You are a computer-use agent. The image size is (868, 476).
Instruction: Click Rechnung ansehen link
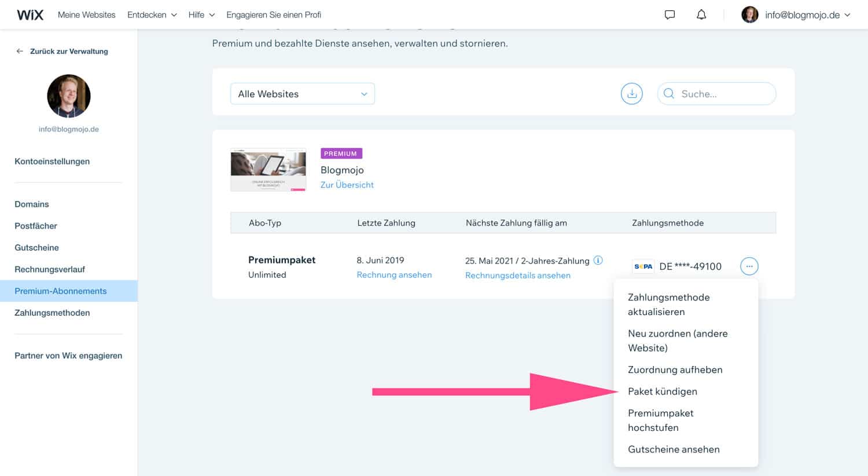pyautogui.click(x=394, y=275)
